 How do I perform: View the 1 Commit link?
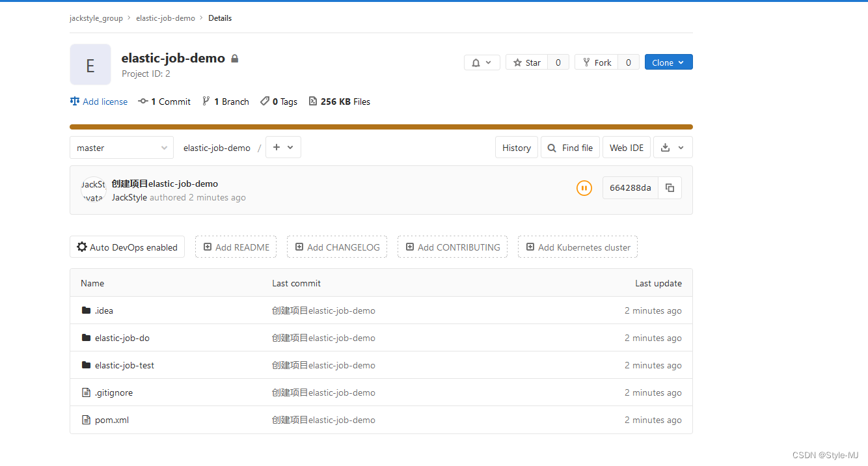tap(165, 102)
